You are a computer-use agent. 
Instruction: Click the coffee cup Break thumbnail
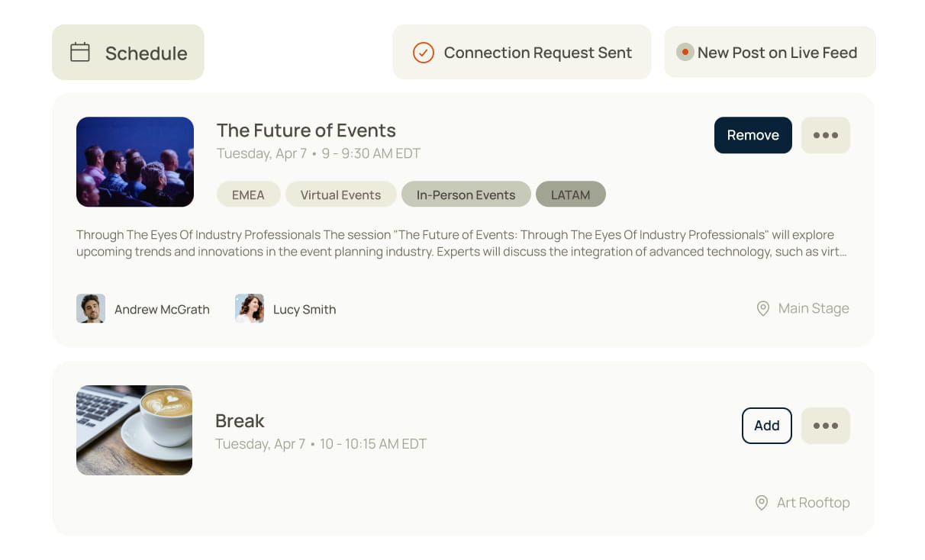point(134,430)
